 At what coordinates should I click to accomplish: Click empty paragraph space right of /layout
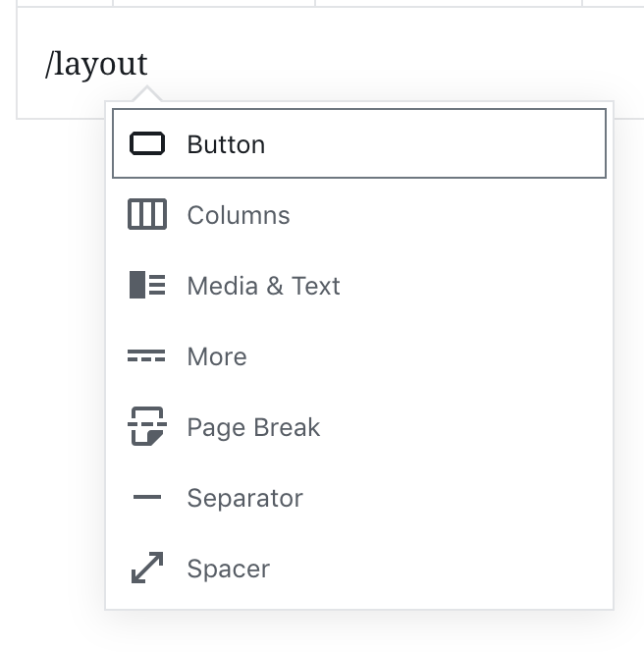[x=393, y=64]
